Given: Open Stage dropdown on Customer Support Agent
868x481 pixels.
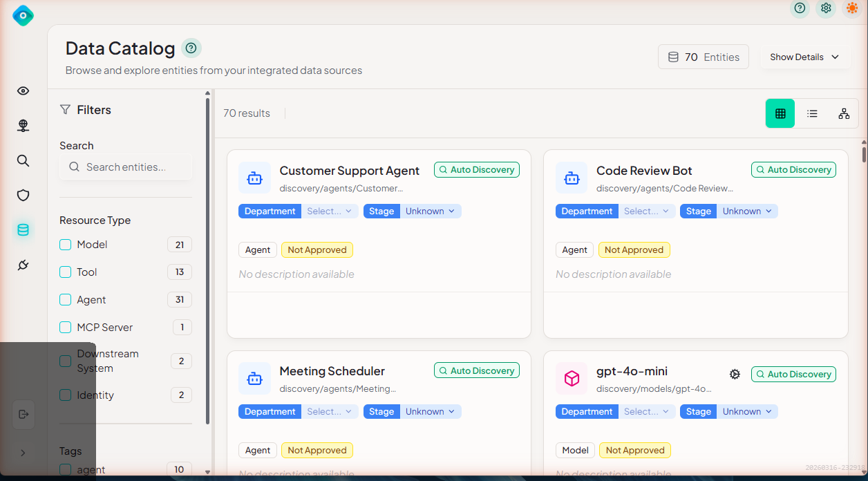Looking at the screenshot, I should coord(430,211).
